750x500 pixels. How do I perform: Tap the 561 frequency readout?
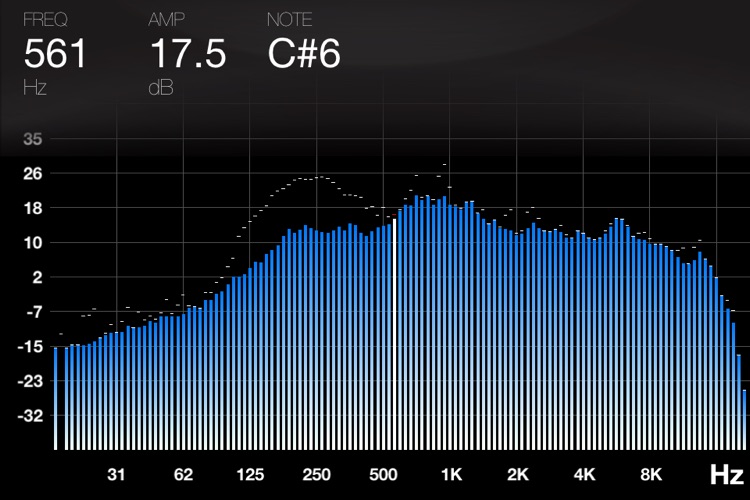[55, 54]
